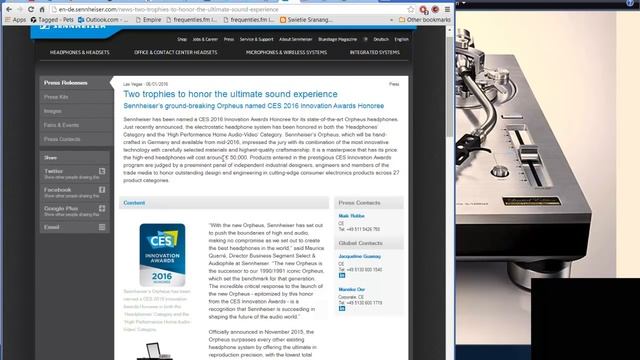640x360 pixels.
Task: Click the browser Forward arrow
Action: (20, 9)
